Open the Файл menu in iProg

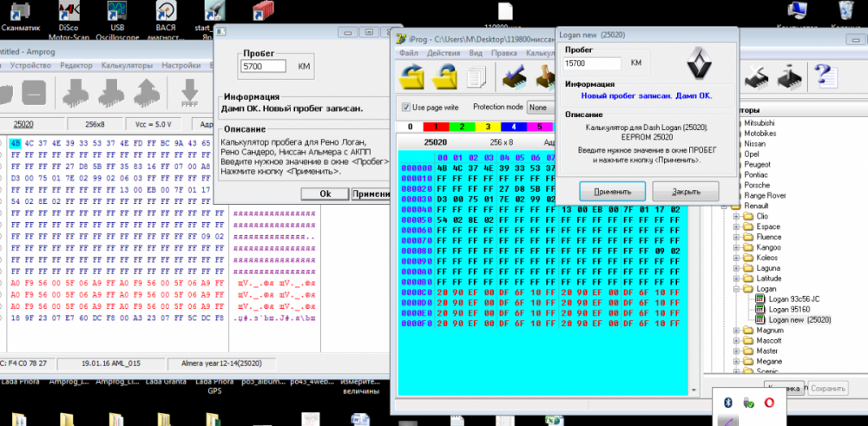point(408,53)
